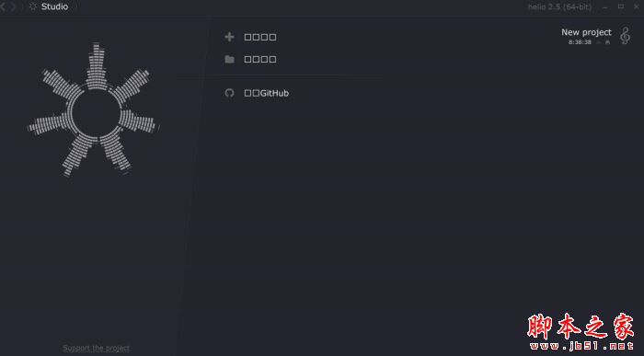This screenshot has height=356, width=644.
Task: Click the GitHub octocat icon
Action: (x=230, y=93)
